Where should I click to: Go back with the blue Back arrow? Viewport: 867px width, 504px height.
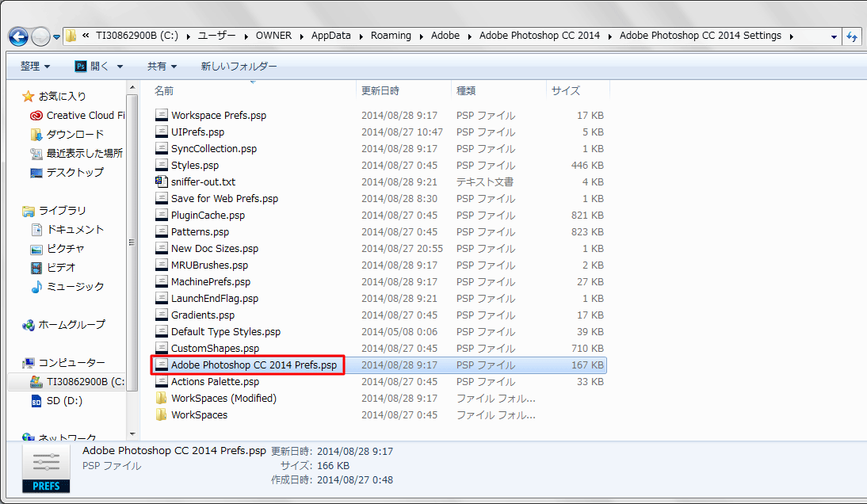click(18, 37)
